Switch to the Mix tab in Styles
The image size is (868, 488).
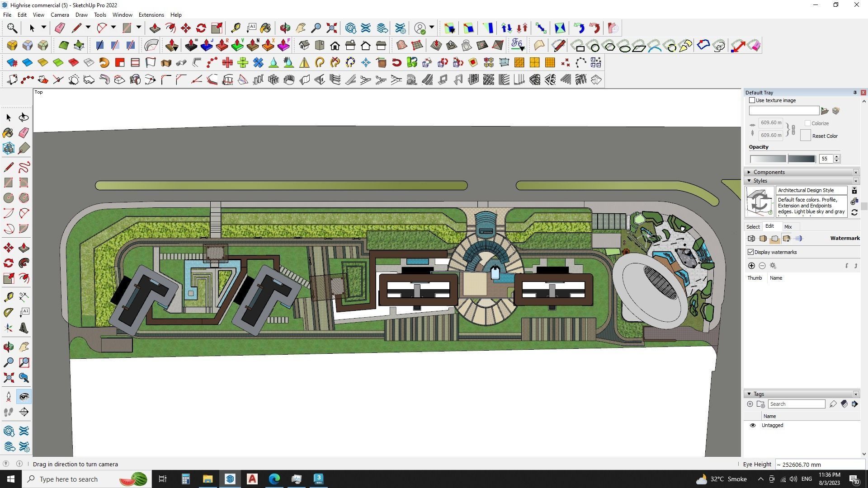[788, 227]
